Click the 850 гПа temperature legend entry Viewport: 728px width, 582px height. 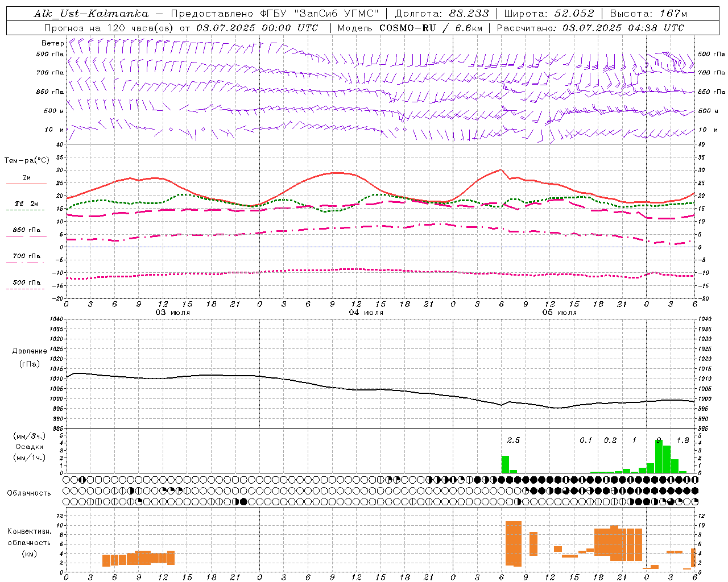point(27,230)
